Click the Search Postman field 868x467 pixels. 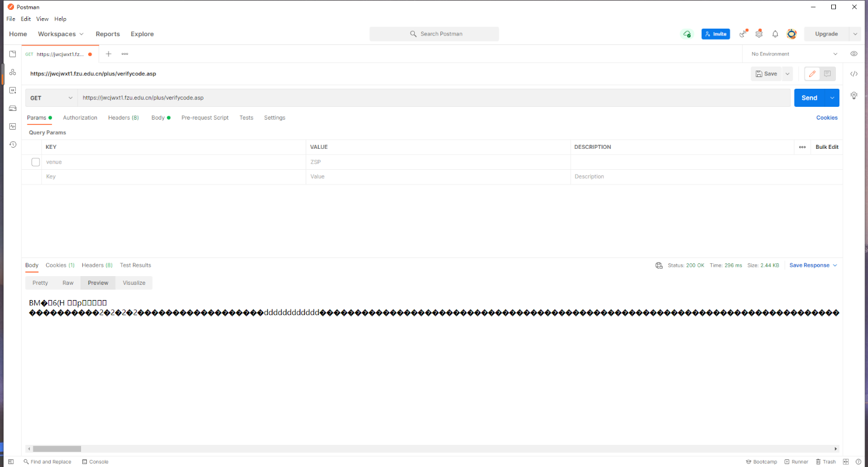(x=434, y=34)
